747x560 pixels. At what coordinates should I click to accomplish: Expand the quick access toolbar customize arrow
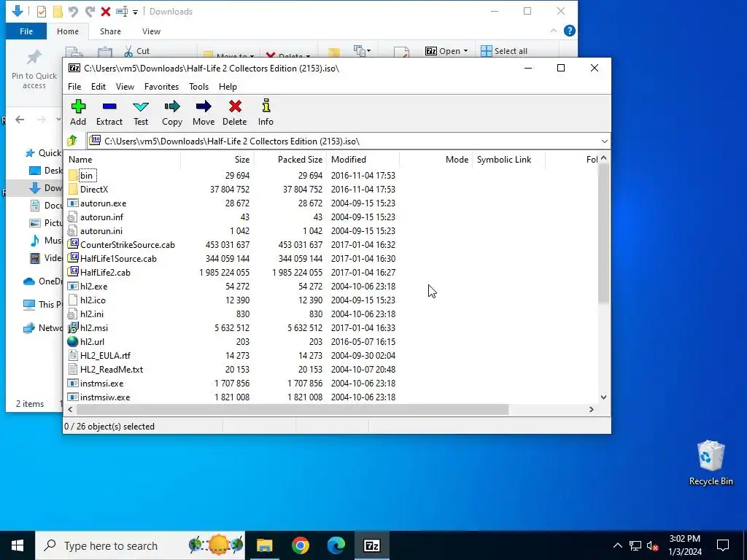click(135, 12)
